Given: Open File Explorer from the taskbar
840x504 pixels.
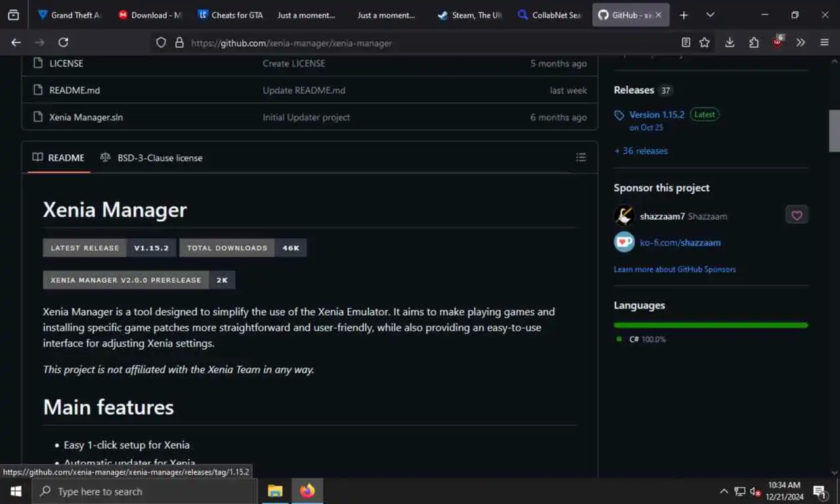Looking at the screenshot, I should tap(275, 491).
